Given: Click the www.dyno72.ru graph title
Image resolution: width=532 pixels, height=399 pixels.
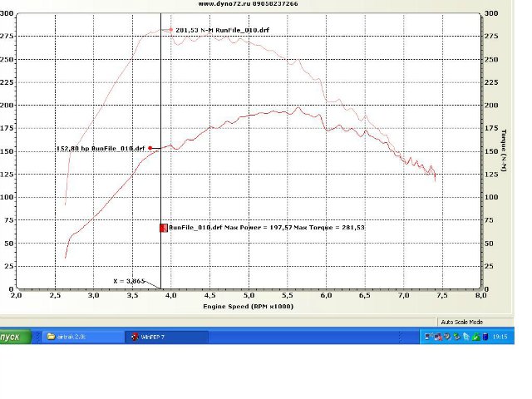Looking at the screenshot, I should 248,4.
